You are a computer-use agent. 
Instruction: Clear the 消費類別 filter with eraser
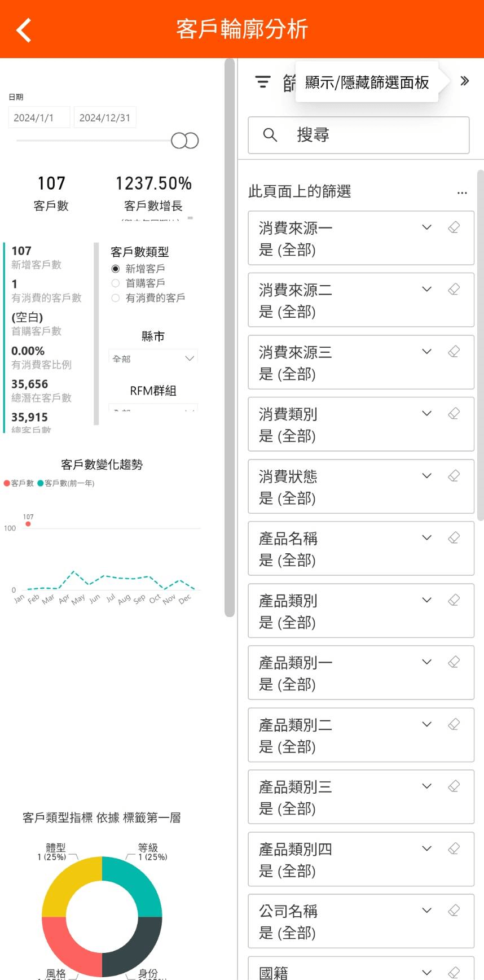[454, 413]
